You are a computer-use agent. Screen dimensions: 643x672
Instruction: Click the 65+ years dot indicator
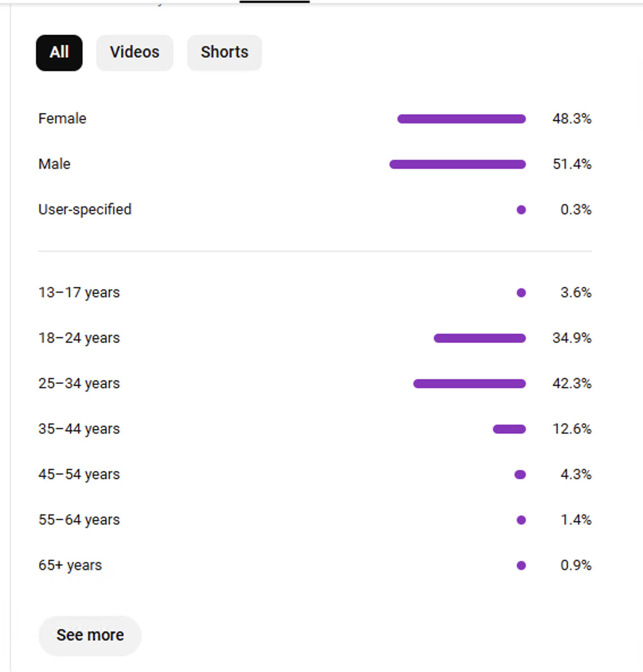(x=521, y=565)
